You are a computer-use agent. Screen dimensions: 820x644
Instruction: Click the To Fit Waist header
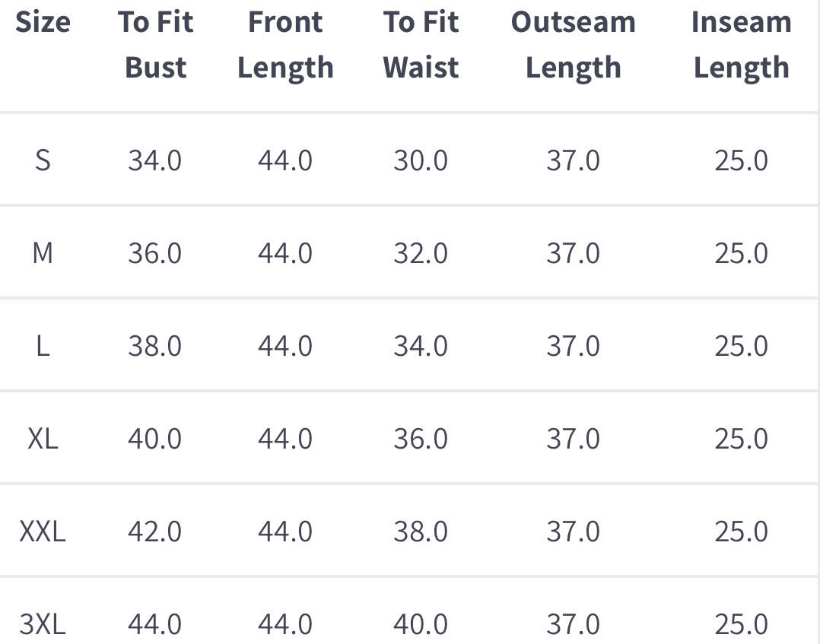point(421,45)
